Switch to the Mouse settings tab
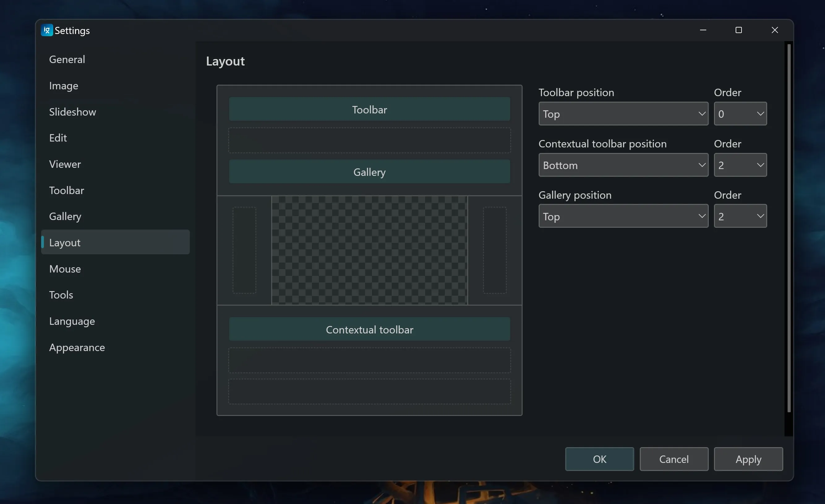The width and height of the screenshot is (825, 504). click(65, 269)
